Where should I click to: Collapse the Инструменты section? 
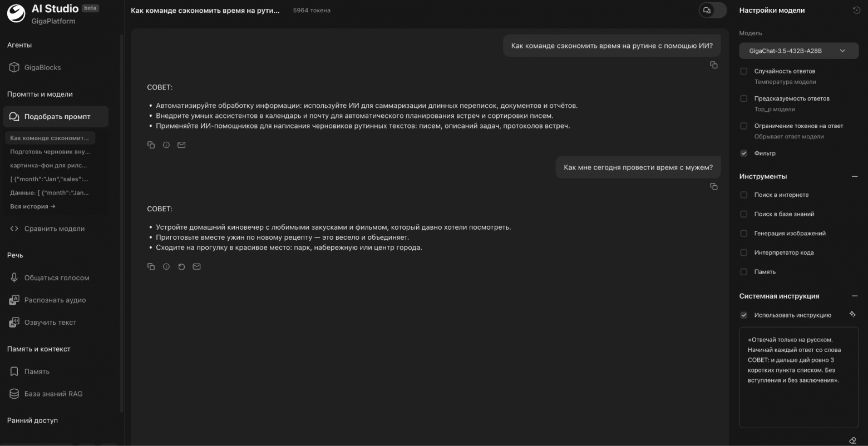coord(855,176)
